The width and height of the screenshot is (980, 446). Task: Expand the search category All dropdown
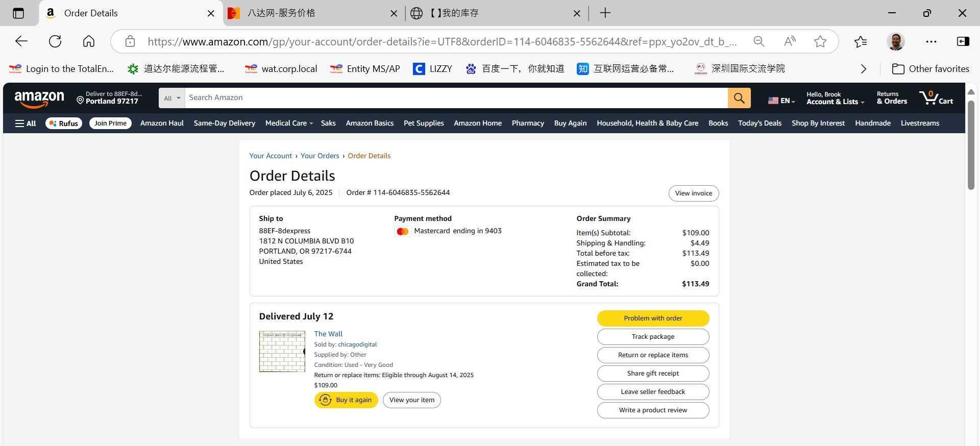(172, 98)
